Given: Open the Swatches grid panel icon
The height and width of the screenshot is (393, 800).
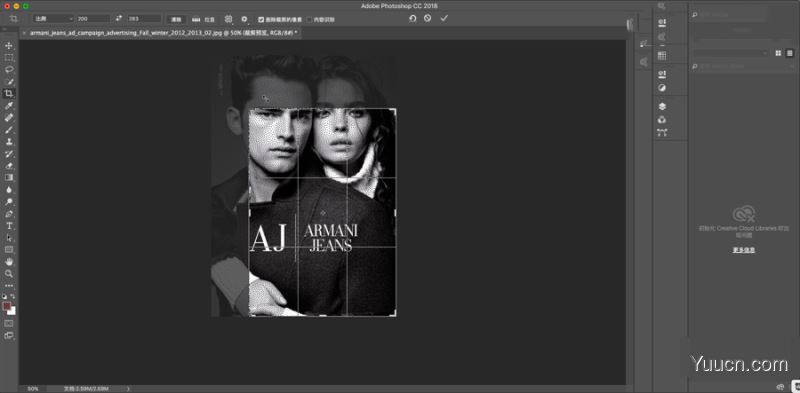Looking at the screenshot, I should point(662,56).
